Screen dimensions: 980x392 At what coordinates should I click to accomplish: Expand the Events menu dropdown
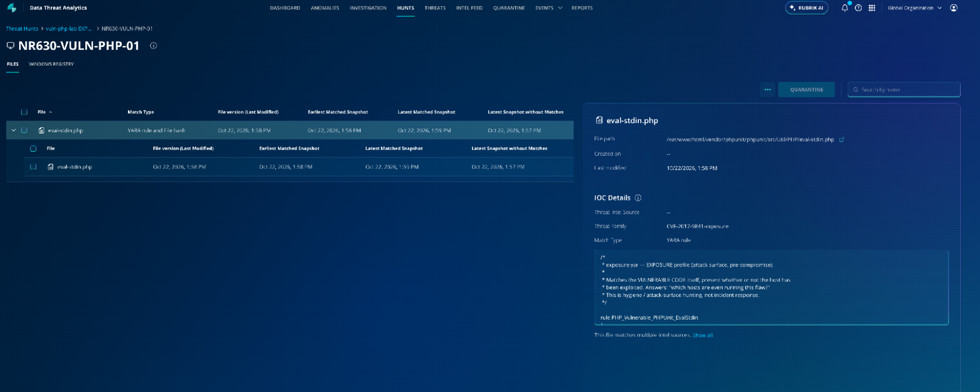(x=549, y=8)
